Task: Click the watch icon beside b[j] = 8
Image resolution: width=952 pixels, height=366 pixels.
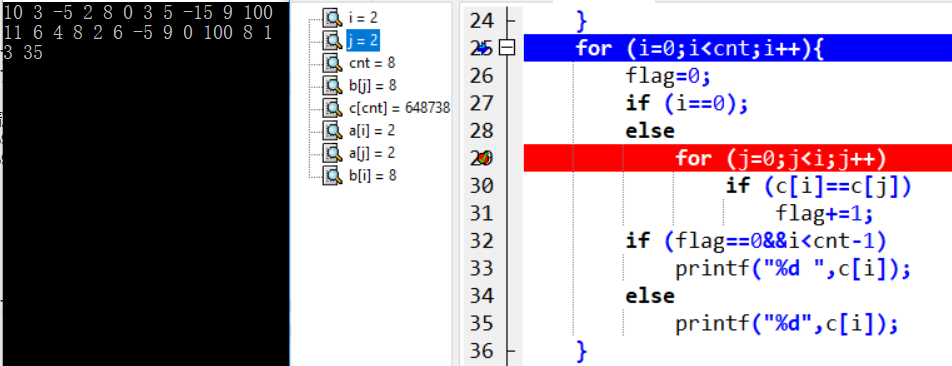Action: [x=333, y=86]
